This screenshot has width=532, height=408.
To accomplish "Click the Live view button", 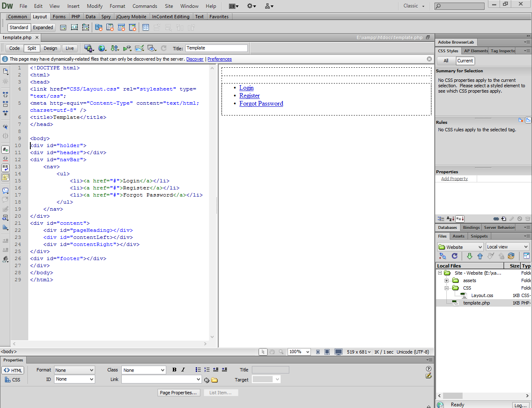I will click(69, 48).
